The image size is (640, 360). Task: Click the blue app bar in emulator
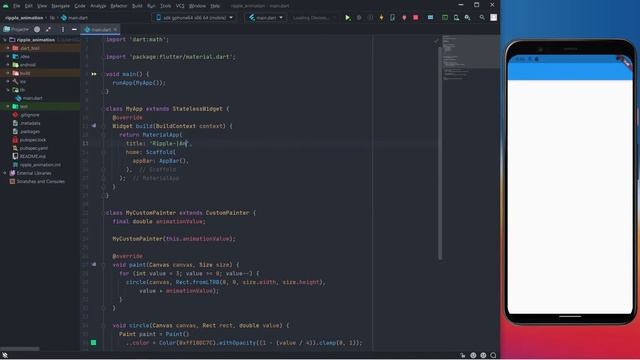point(570,72)
